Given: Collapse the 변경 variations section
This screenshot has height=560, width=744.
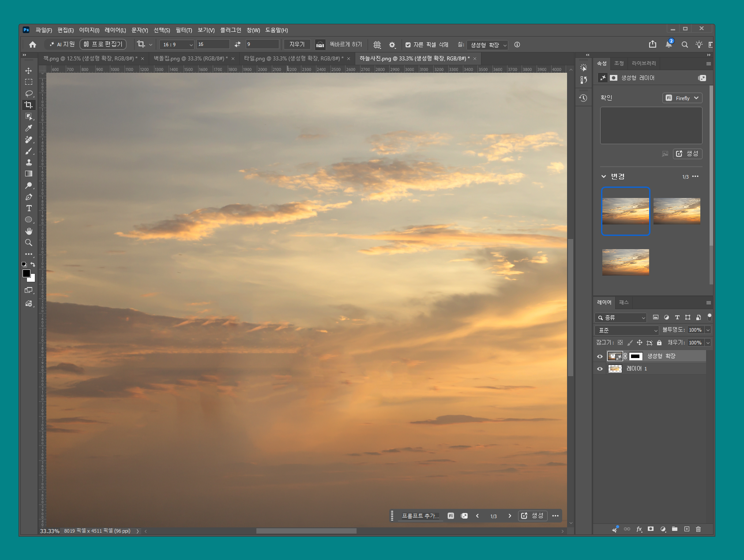Looking at the screenshot, I should tap(604, 176).
